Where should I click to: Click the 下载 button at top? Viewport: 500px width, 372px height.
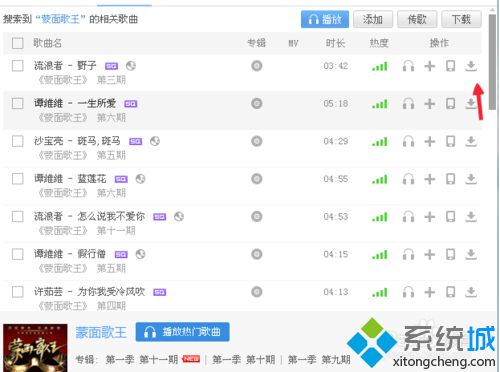pyautogui.click(x=461, y=19)
